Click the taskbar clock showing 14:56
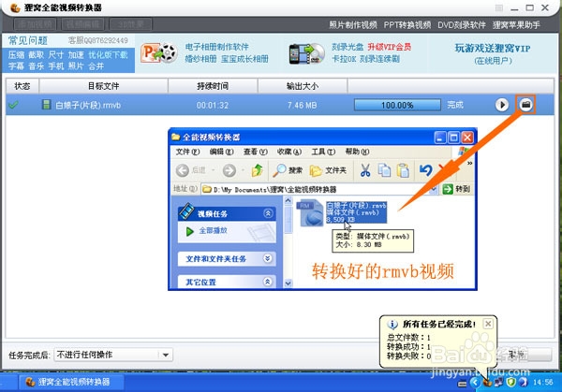The width and height of the screenshot is (562, 392). (543, 383)
